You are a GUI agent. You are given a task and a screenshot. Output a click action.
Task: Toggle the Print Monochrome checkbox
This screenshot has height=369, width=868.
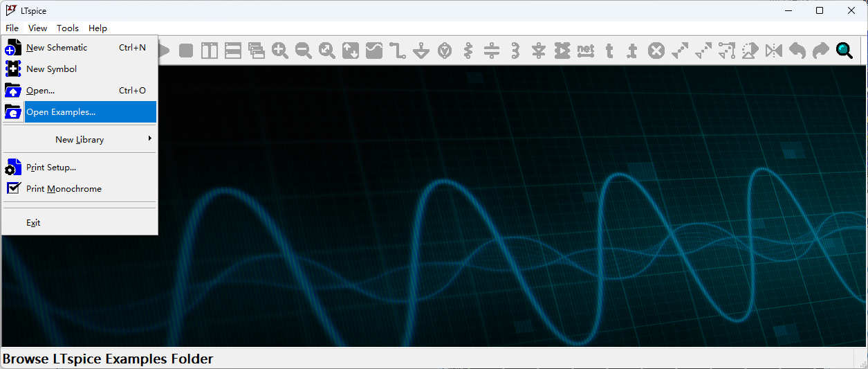pos(13,188)
